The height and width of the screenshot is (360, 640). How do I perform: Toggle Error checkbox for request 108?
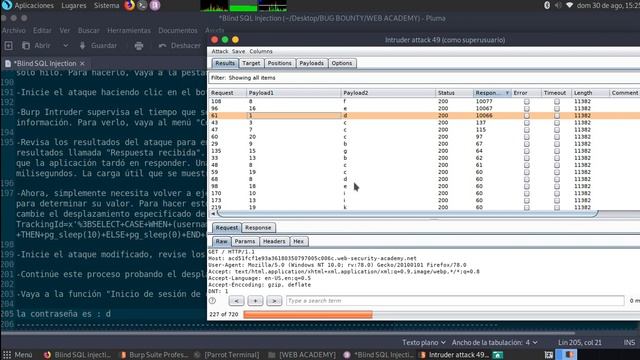coord(527,101)
